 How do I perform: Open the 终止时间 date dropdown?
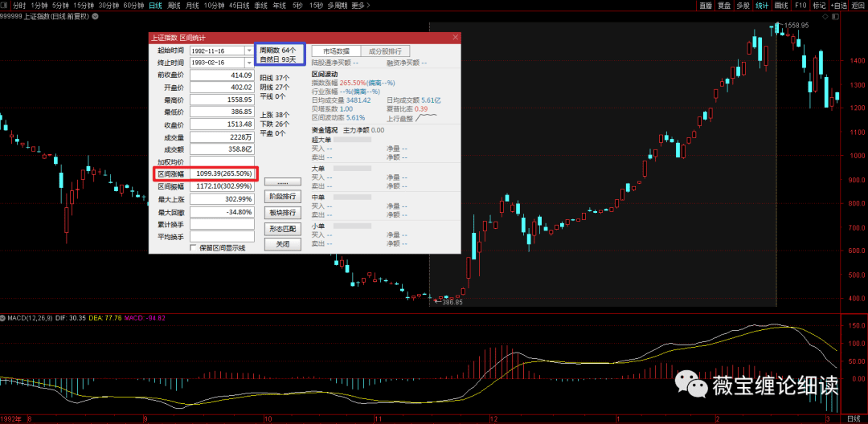[x=248, y=63]
